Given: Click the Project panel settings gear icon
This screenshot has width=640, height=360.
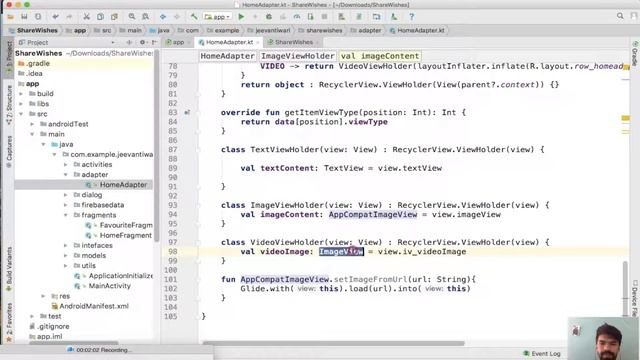Looking at the screenshot, I should pos(142,42).
